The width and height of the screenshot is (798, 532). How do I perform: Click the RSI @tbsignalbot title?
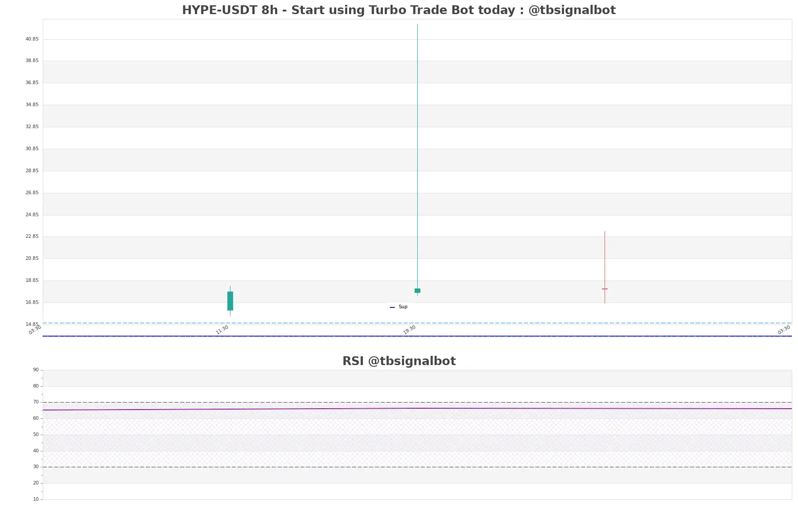pos(399,361)
